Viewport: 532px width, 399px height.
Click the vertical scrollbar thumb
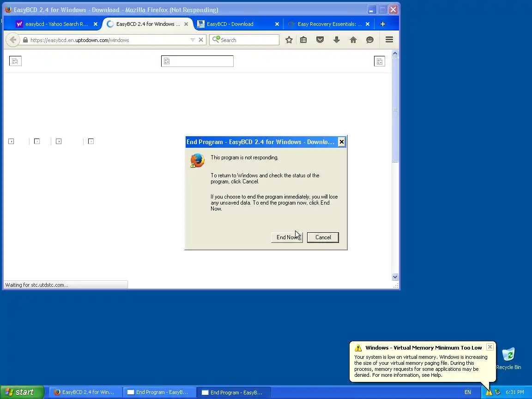click(395, 110)
